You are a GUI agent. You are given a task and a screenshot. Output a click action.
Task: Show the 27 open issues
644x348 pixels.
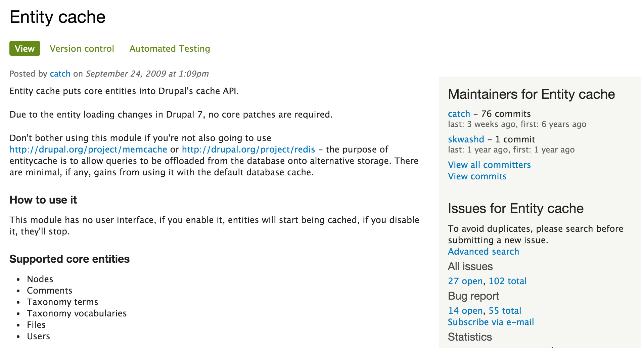pos(465,281)
